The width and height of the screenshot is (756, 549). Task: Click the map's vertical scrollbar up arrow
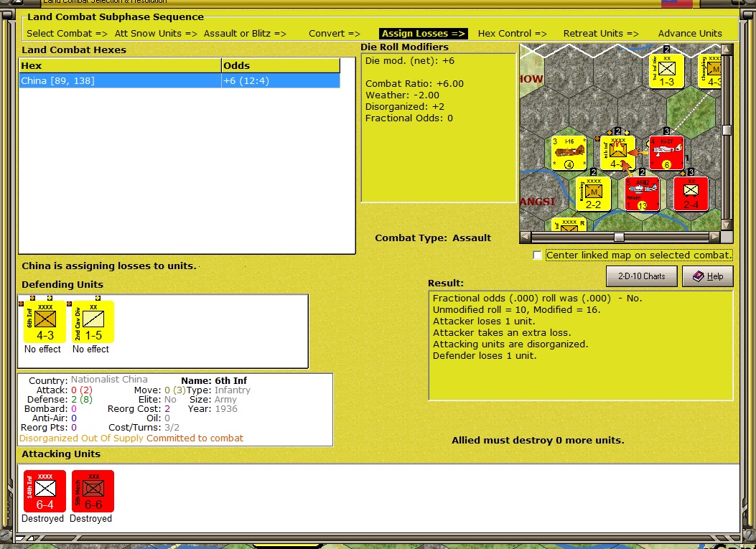pos(727,50)
